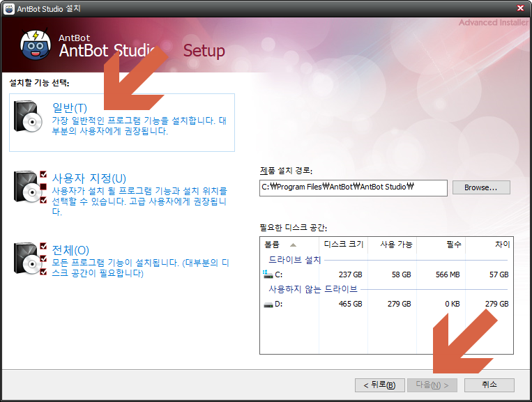Cancel setup with the 취소 button
This screenshot has width=532, height=402.
coord(489,385)
